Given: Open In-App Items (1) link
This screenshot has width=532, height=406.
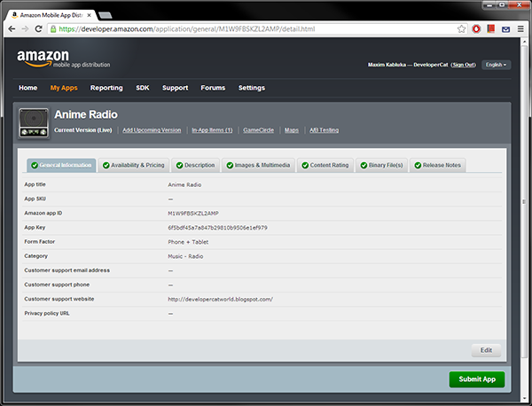Looking at the screenshot, I should point(212,130).
